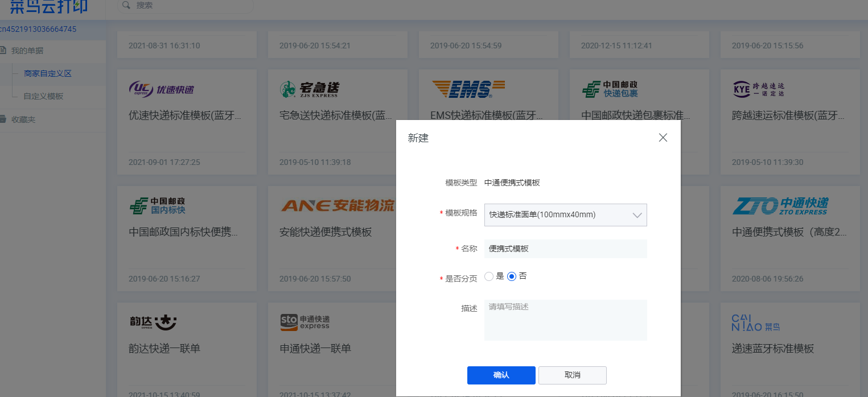
Task: Click the search magnifier icon
Action: (126, 5)
